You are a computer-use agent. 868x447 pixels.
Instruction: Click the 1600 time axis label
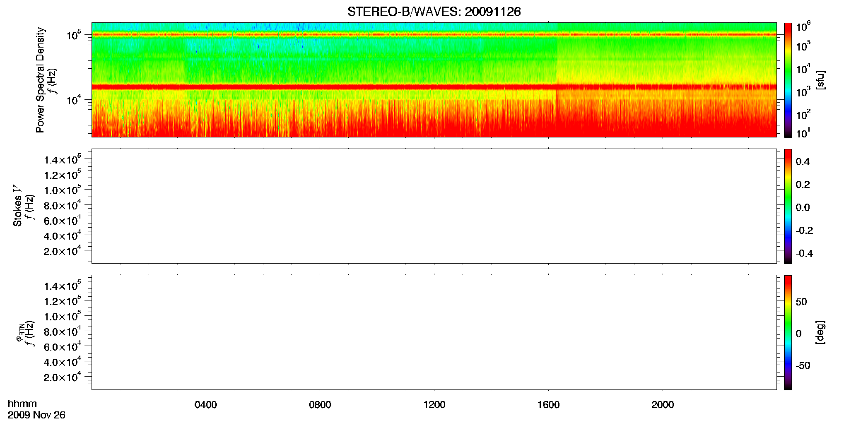[549, 405]
